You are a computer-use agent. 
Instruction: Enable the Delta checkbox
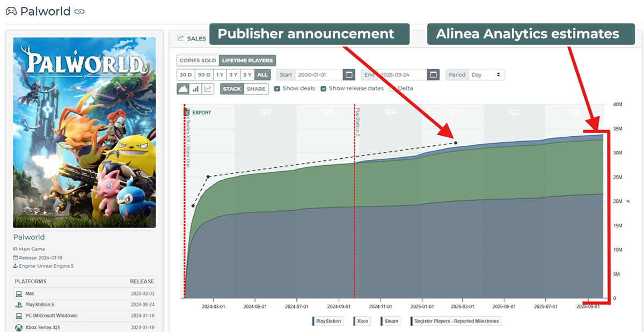(392, 88)
